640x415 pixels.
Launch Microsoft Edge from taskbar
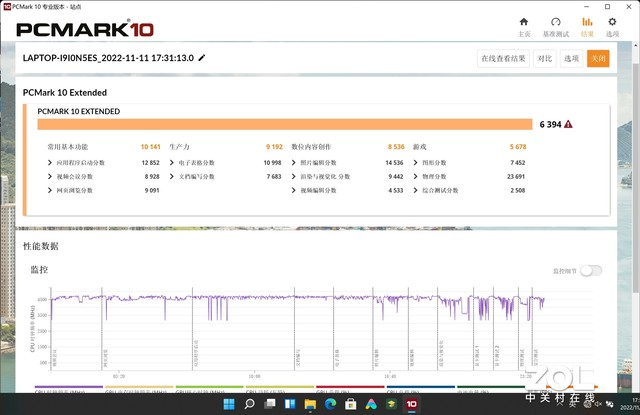tap(331, 404)
